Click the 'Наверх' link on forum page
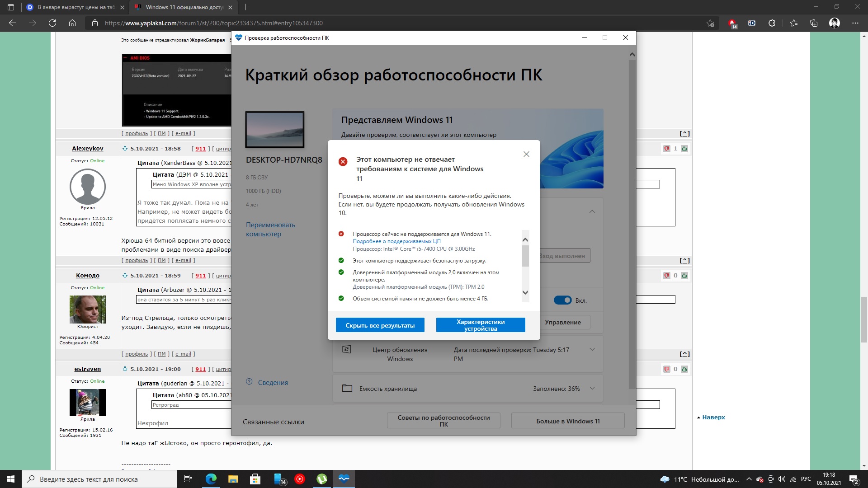The height and width of the screenshot is (488, 868). click(x=713, y=418)
